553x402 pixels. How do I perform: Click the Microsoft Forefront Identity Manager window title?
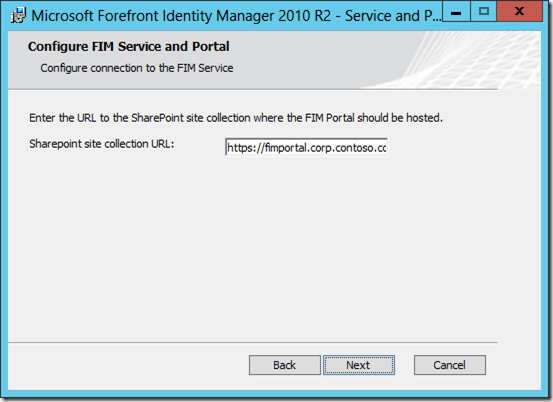(x=236, y=16)
